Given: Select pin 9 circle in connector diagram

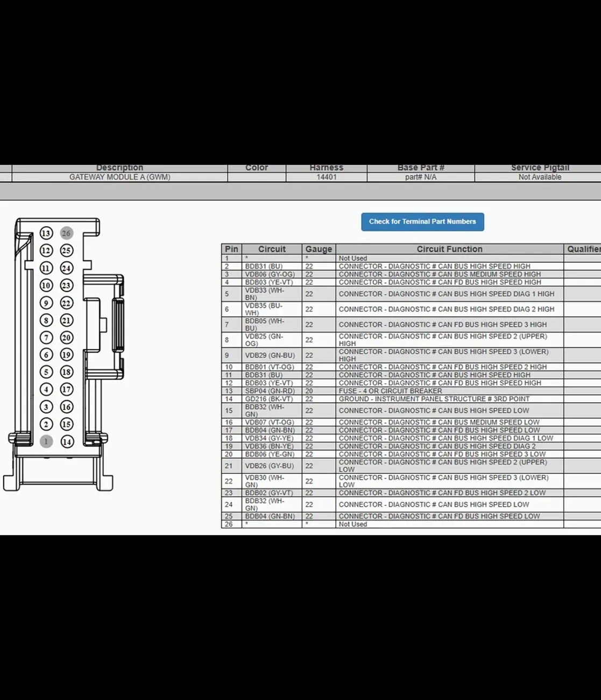Looking at the screenshot, I should tap(46, 303).
